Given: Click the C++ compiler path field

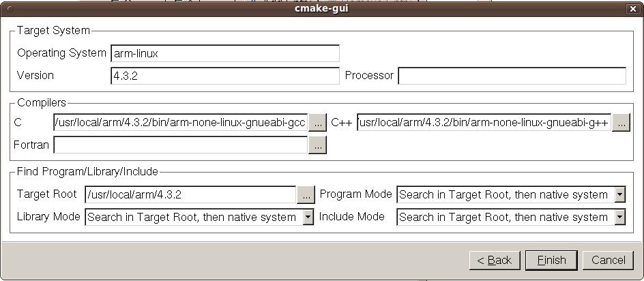Looking at the screenshot, I should click(484, 122).
